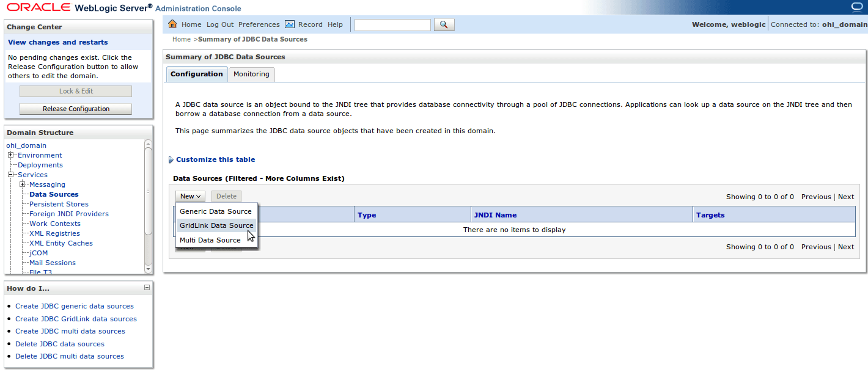Open Create JDBC multi data sources help
This screenshot has width=868, height=372.
click(70, 331)
